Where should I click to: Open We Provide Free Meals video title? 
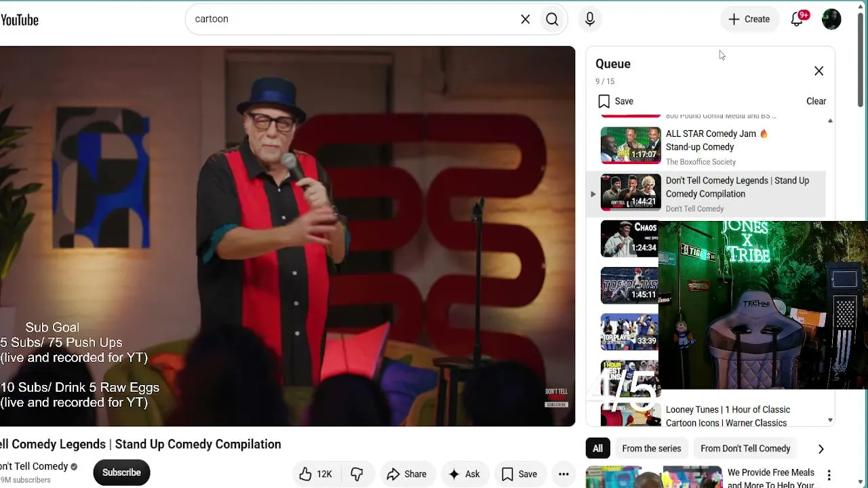771,479
